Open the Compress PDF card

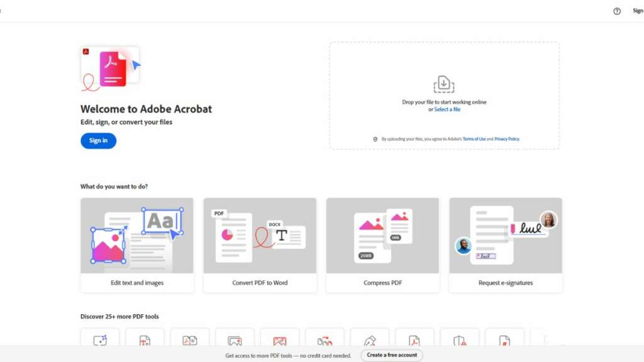click(383, 245)
